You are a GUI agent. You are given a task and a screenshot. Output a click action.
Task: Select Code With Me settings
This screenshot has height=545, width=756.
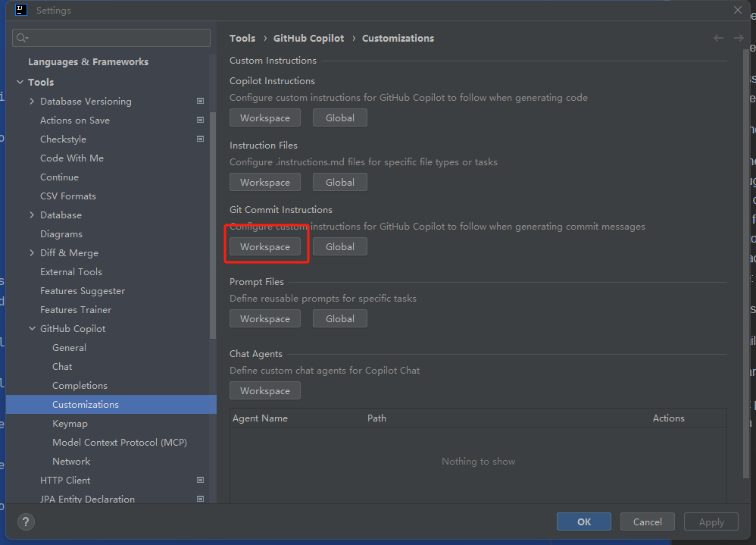[72, 158]
